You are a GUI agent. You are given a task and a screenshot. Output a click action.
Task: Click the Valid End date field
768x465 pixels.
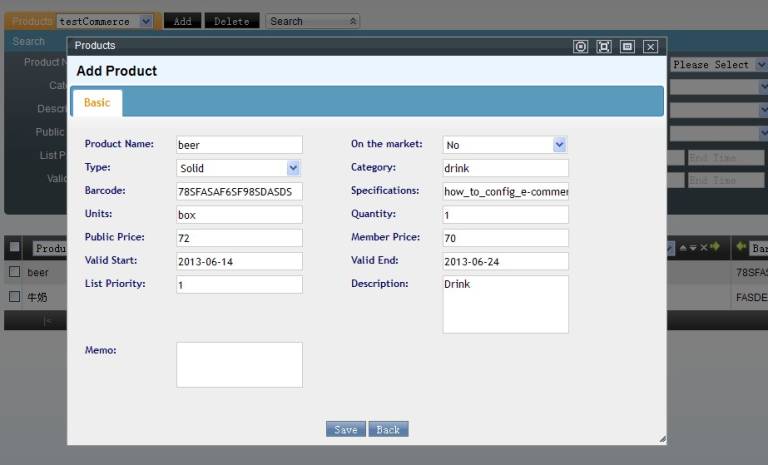click(x=505, y=261)
